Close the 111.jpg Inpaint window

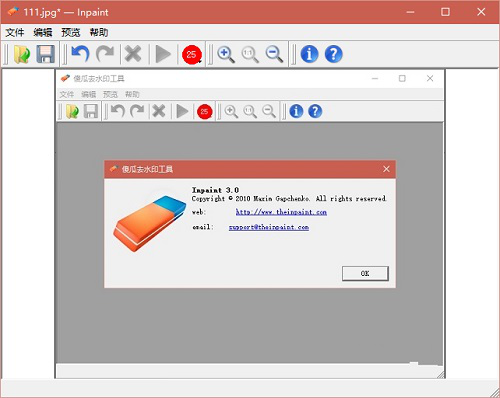481,12
